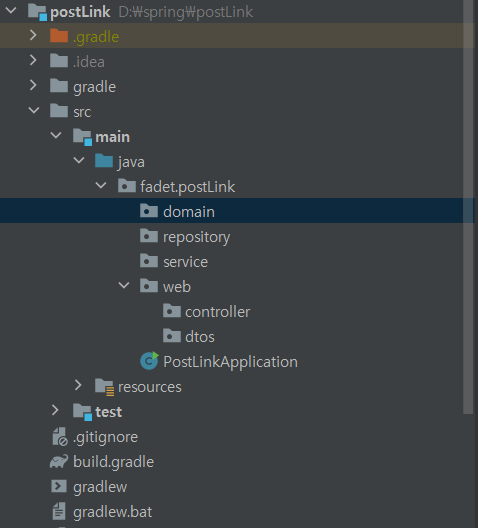Select the controller package label

coord(217,312)
